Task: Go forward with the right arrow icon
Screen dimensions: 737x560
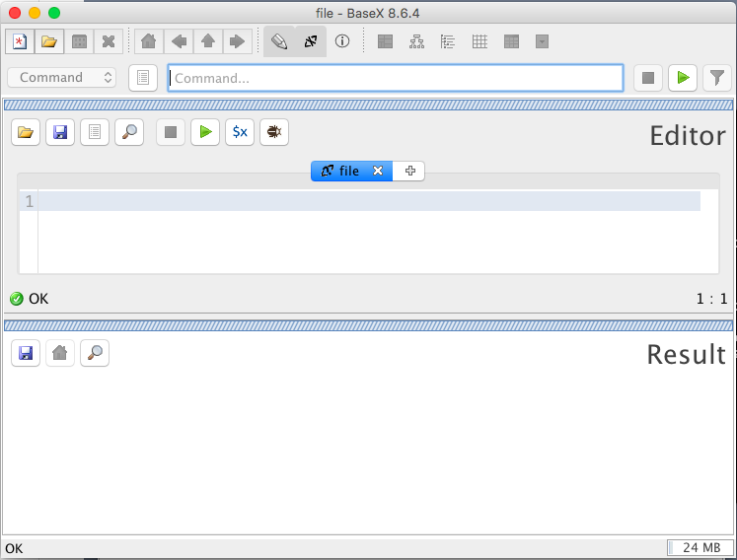Action: 238,41
